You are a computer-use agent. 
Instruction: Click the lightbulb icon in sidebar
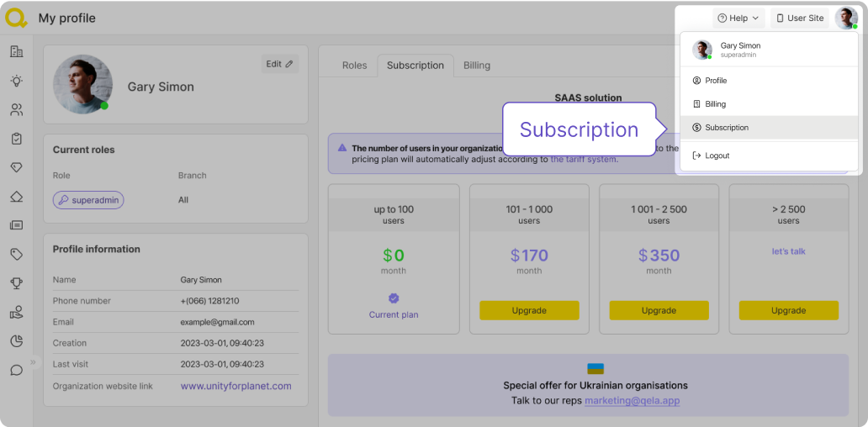tap(16, 81)
